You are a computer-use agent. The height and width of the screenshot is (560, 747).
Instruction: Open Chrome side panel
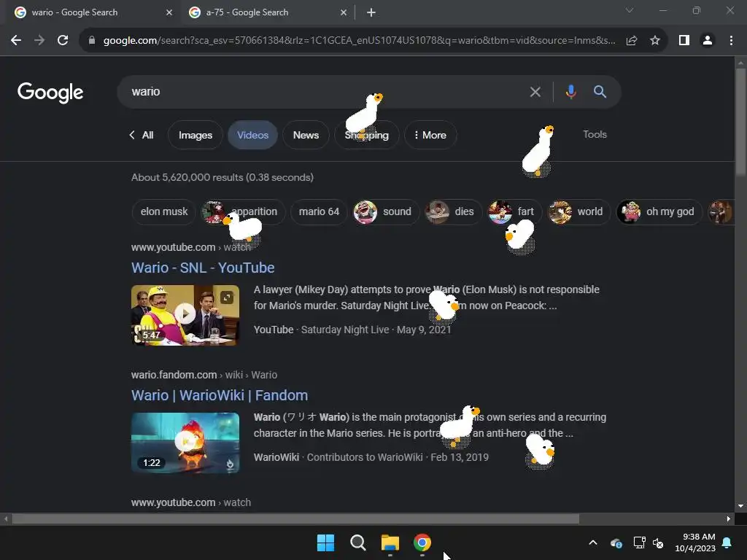click(x=684, y=41)
